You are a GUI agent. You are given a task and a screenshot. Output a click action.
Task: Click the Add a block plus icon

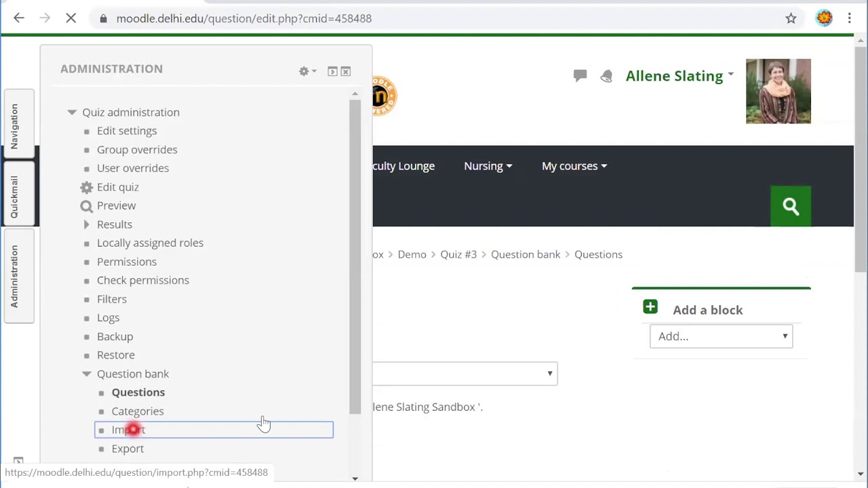coord(650,307)
